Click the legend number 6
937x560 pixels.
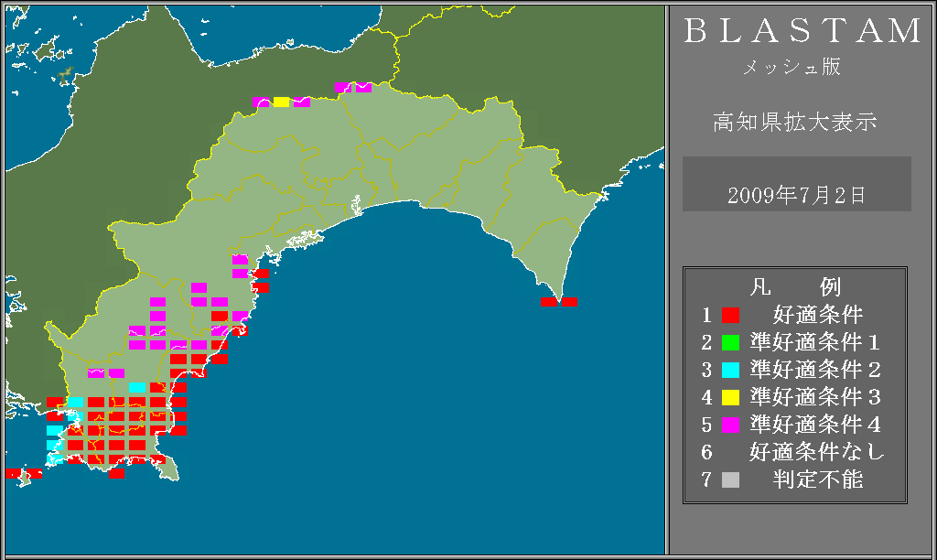(x=707, y=452)
